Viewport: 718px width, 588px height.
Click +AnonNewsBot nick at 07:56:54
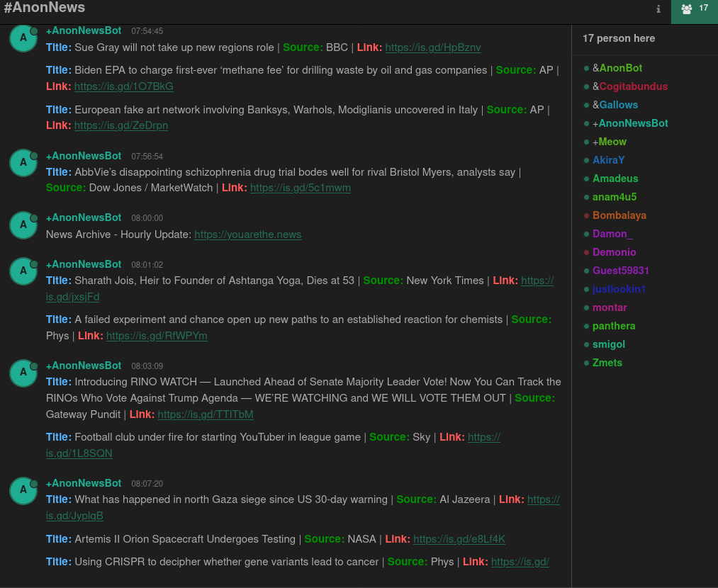tap(84, 156)
